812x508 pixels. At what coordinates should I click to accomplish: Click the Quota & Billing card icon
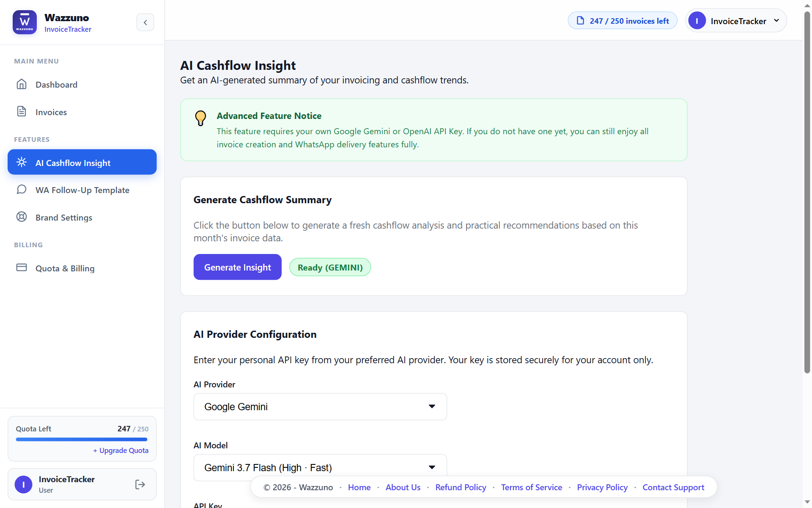click(22, 268)
